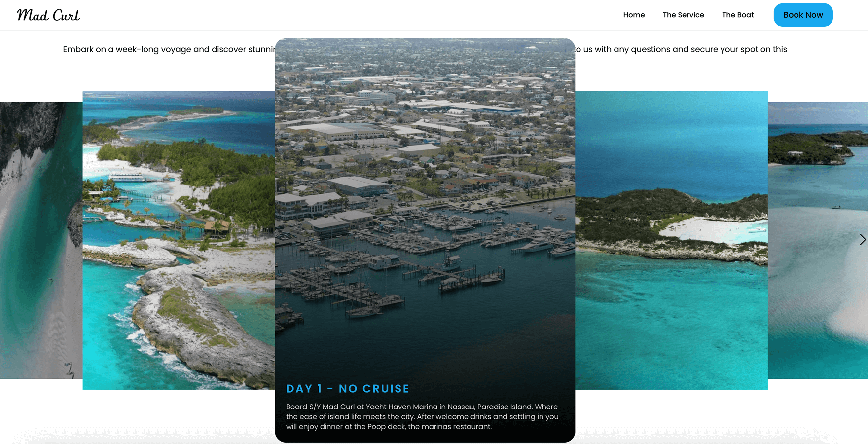Image resolution: width=868 pixels, height=444 pixels.
Task: Click the Book Now call-to-action in the header
Action: click(803, 15)
